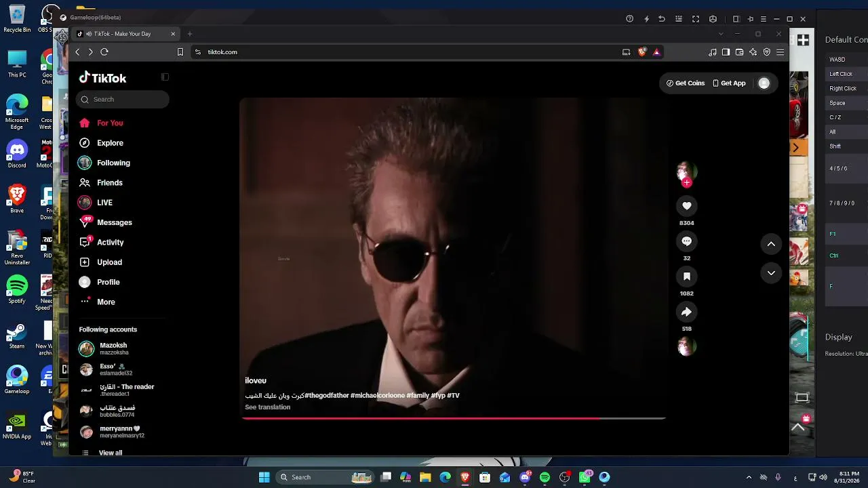
Task: Open the browser hamburger main menu
Action: point(781,52)
